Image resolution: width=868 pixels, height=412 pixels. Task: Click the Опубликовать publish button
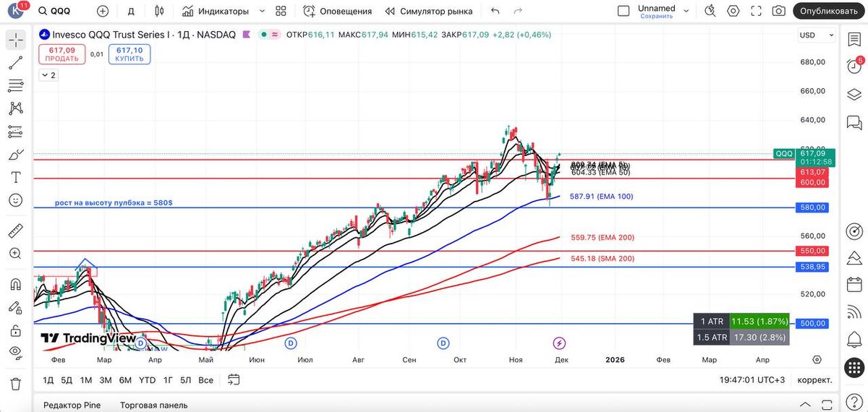click(828, 11)
